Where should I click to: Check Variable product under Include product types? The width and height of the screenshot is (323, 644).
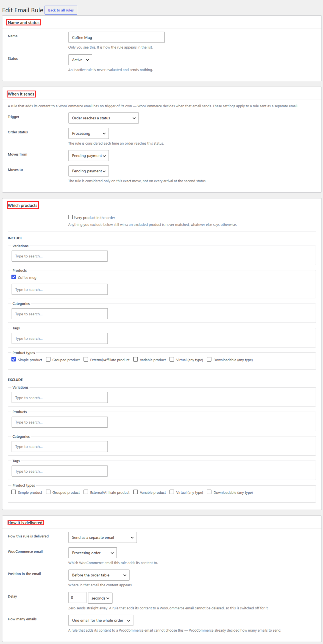(135, 359)
